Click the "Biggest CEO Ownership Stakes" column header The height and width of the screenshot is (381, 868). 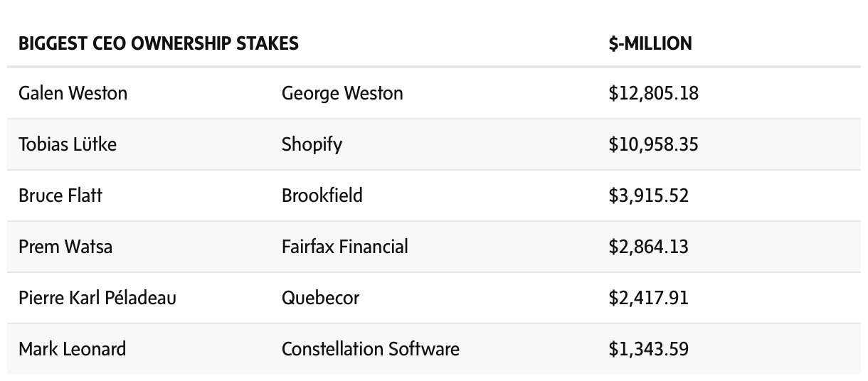coord(158,43)
